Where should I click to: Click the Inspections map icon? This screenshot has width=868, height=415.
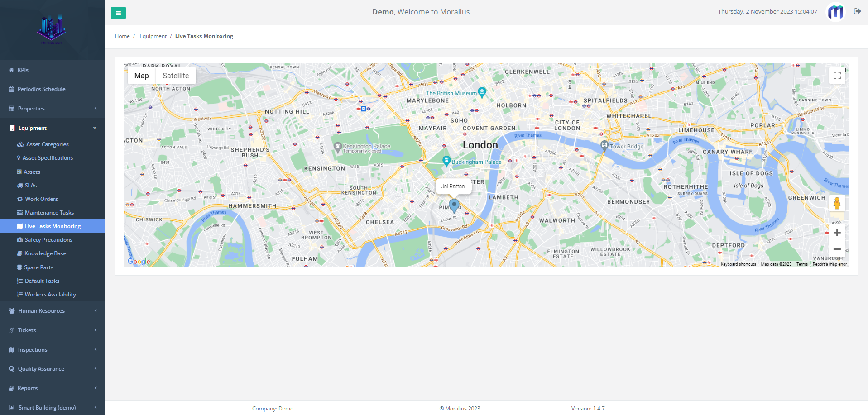coord(11,350)
